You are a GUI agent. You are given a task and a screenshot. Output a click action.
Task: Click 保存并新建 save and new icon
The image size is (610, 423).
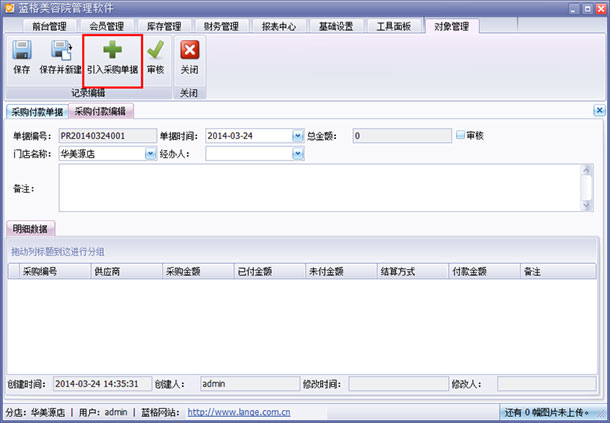(61, 50)
